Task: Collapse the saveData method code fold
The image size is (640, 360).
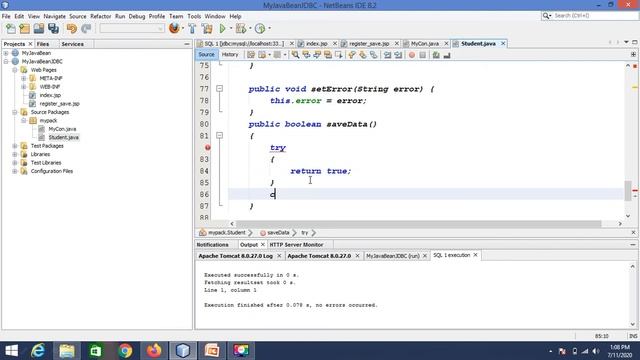Action: (220, 136)
